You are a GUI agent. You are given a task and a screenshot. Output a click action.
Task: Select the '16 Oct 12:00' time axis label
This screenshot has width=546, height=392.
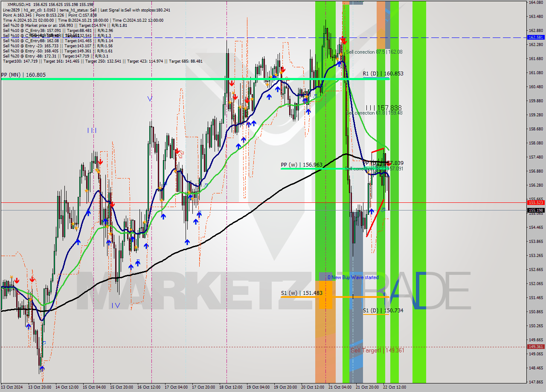[148, 387]
